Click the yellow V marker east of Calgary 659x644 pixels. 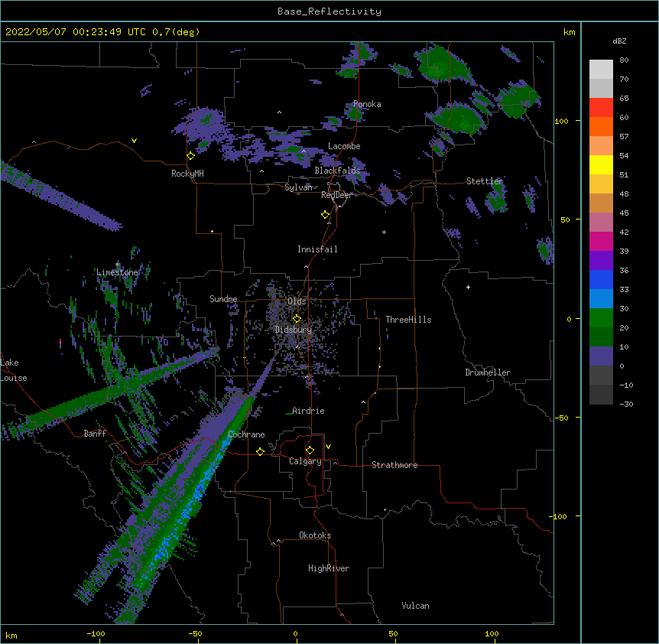click(x=328, y=447)
